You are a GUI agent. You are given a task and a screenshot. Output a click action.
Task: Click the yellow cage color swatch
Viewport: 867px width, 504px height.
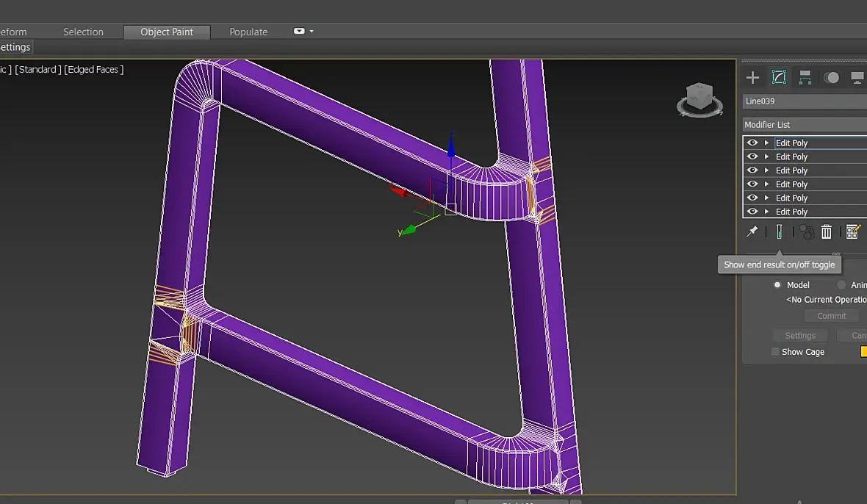864,352
